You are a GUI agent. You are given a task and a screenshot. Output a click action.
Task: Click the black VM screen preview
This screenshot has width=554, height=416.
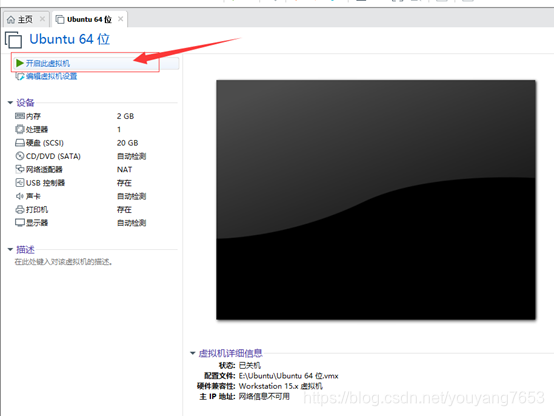point(376,200)
